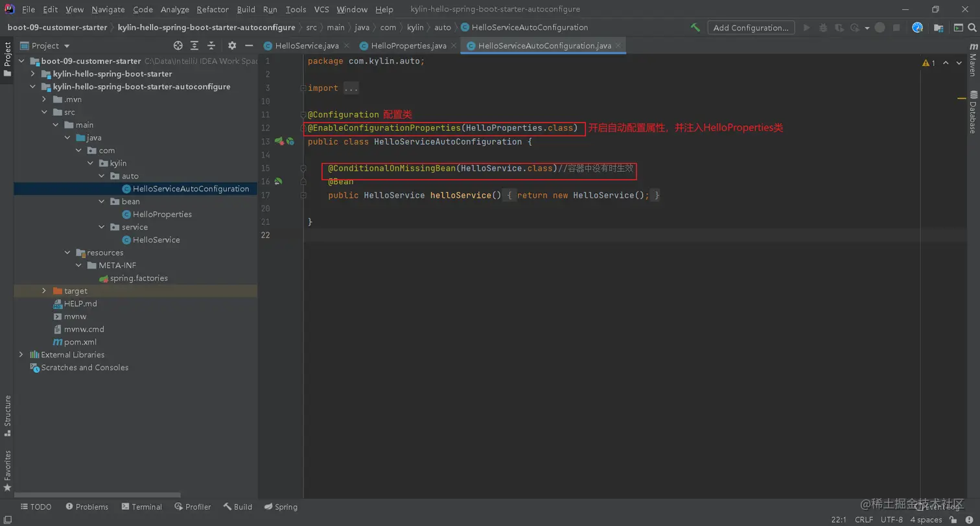The width and height of the screenshot is (980, 526).
Task: Open the Profiler tool window
Action: pos(192,507)
